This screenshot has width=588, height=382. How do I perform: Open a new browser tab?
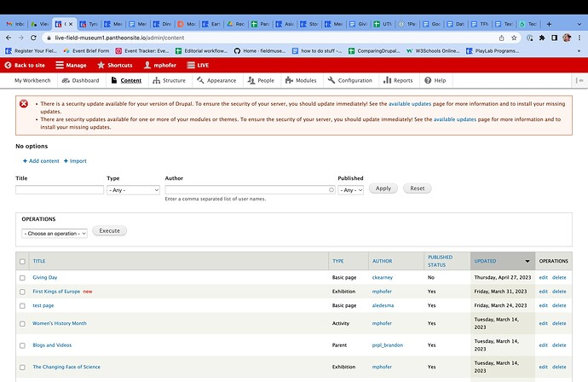point(549,24)
